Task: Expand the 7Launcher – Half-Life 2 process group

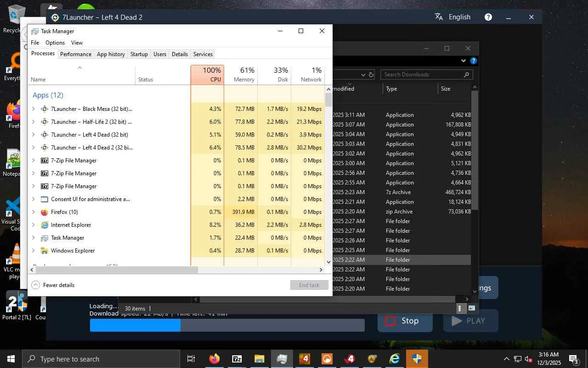Action: point(34,122)
